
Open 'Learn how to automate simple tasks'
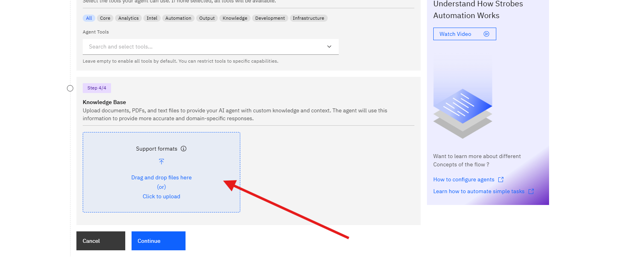pos(479,191)
